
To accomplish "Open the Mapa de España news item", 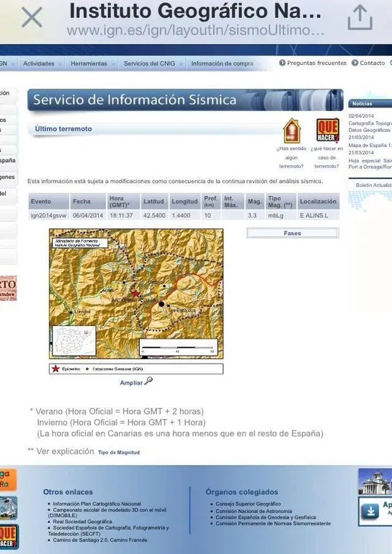I will pyautogui.click(x=370, y=145).
